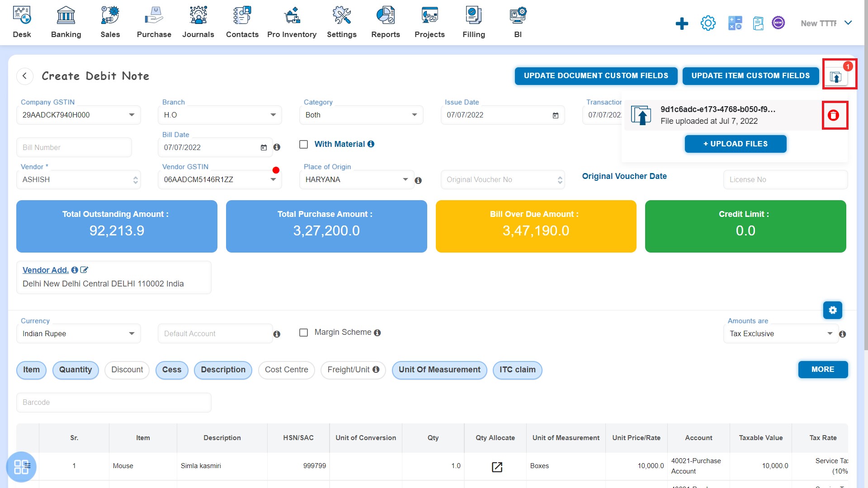Image resolution: width=868 pixels, height=488 pixels.
Task: Click the Bill Number input field
Action: (x=75, y=146)
